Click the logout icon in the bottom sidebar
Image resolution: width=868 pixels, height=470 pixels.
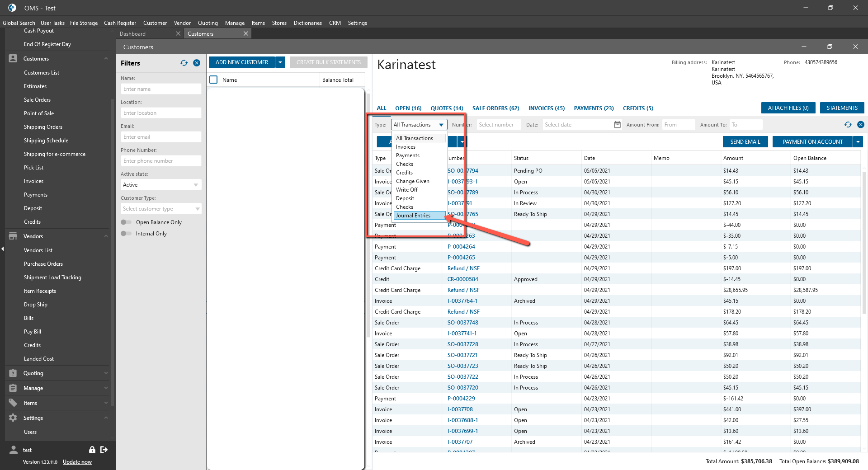point(104,450)
